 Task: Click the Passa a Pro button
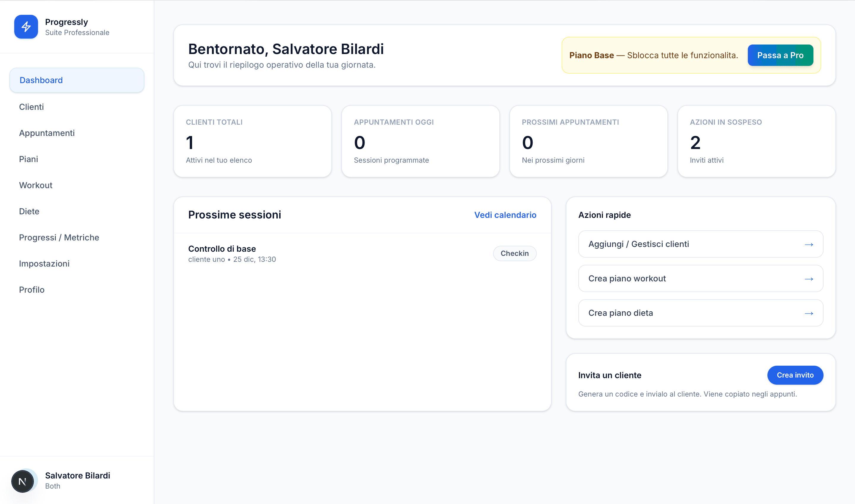(780, 55)
